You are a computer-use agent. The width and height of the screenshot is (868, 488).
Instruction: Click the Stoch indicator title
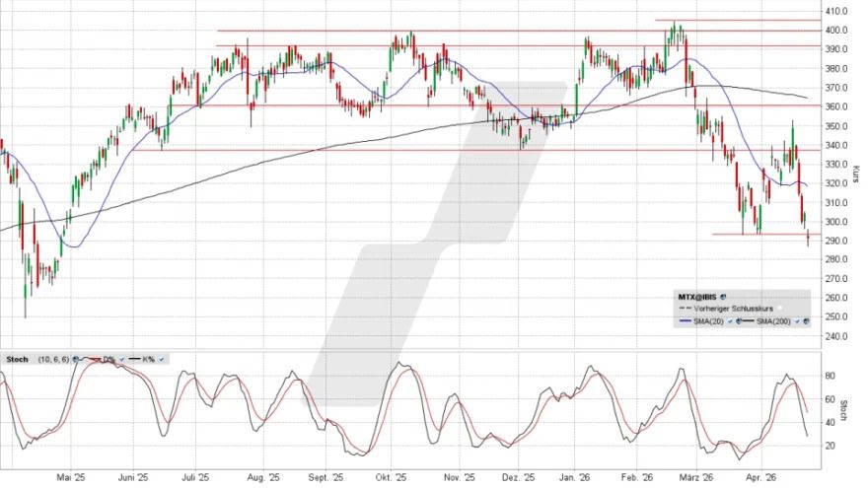point(17,360)
